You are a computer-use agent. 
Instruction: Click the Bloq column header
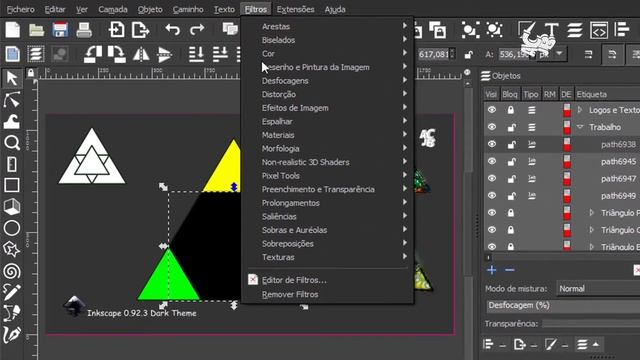[510, 94]
